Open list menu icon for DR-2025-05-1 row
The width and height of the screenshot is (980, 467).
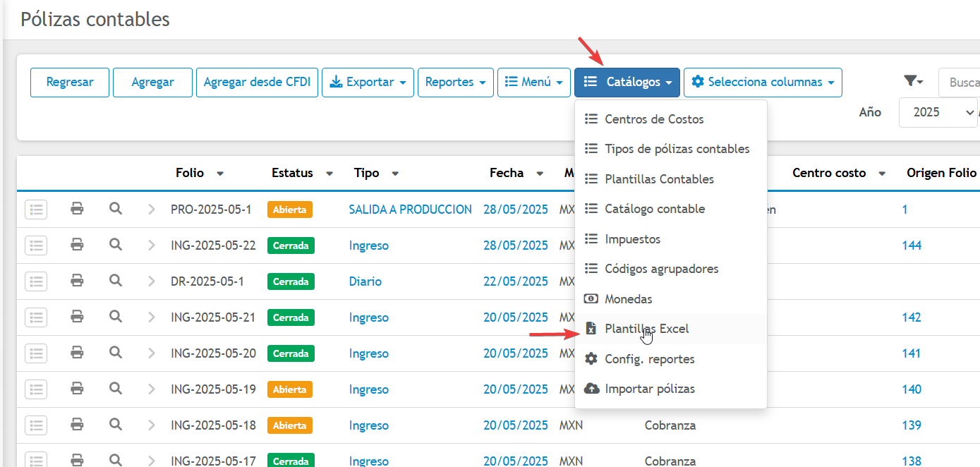tap(36, 281)
